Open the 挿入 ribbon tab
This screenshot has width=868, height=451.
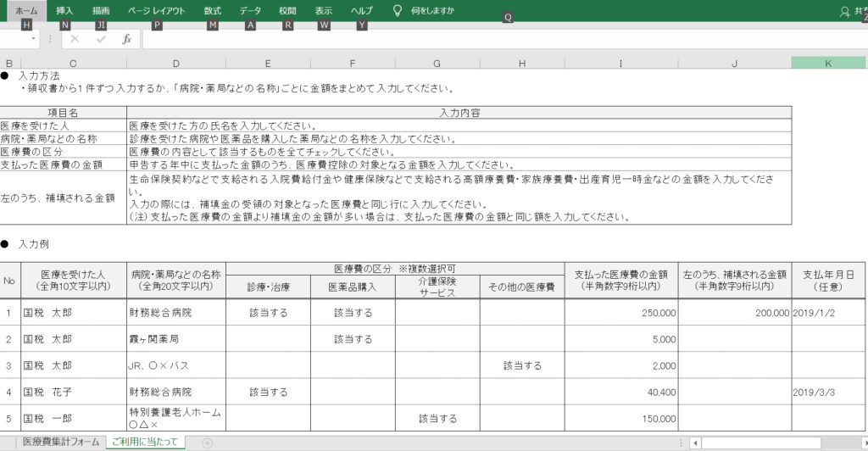[64, 11]
